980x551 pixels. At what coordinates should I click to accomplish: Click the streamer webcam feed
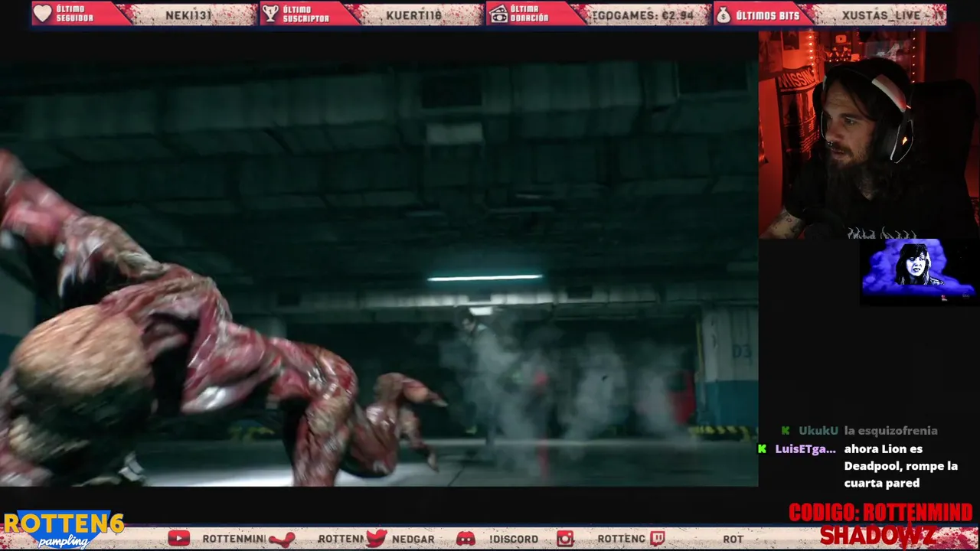pyautogui.click(x=869, y=135)
